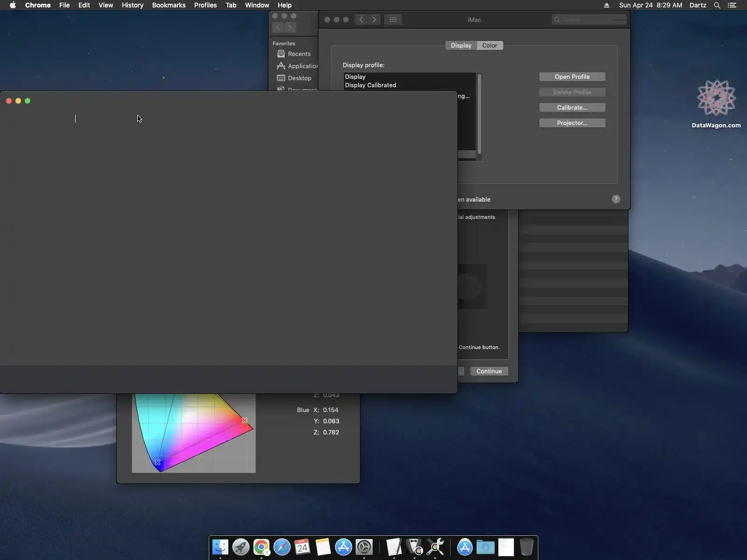The width and height of the screenshot is (747, 560).
Task: Click the Open Profile button
Action: 572,77
